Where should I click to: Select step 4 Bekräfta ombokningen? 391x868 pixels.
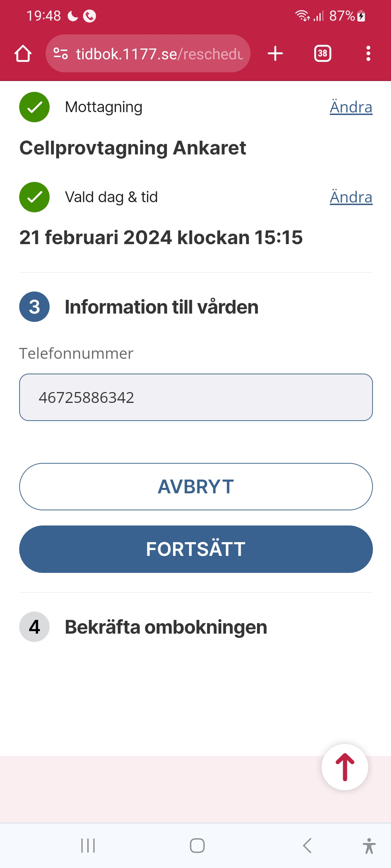[x=166, y=627]
